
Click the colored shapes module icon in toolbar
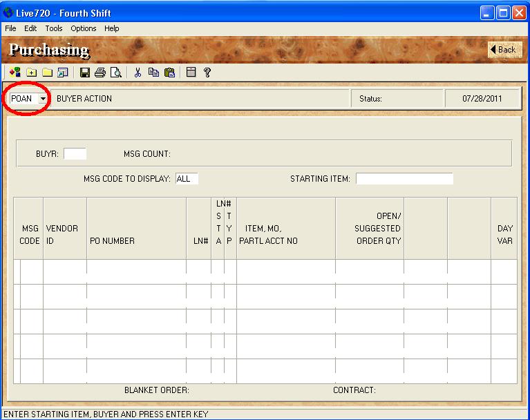(15, 73)
